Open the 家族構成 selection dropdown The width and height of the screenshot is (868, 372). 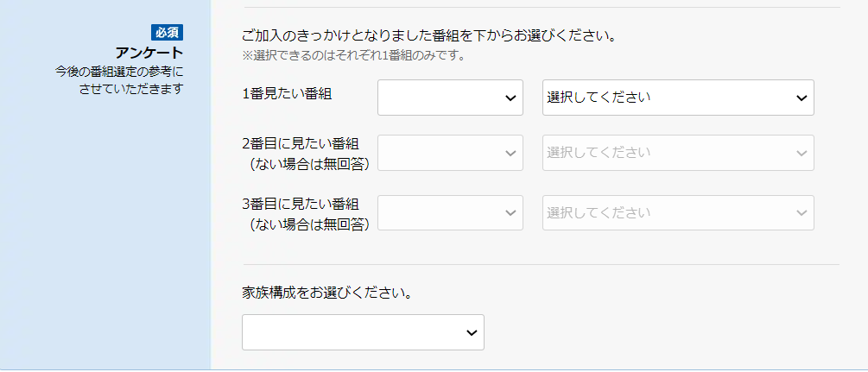pos(354,332)
